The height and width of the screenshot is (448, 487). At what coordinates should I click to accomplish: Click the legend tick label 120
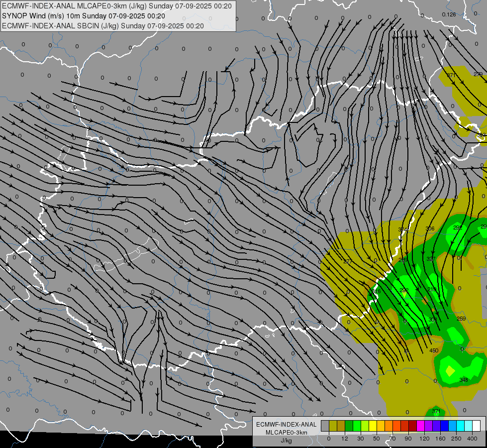coord(424,439)
